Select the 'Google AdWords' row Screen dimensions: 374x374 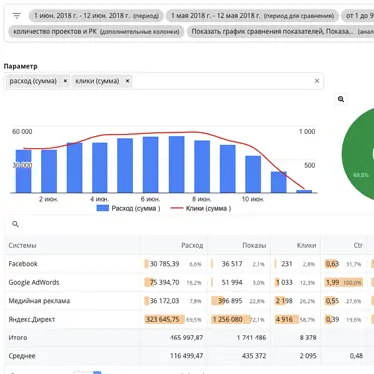point(189,282)
